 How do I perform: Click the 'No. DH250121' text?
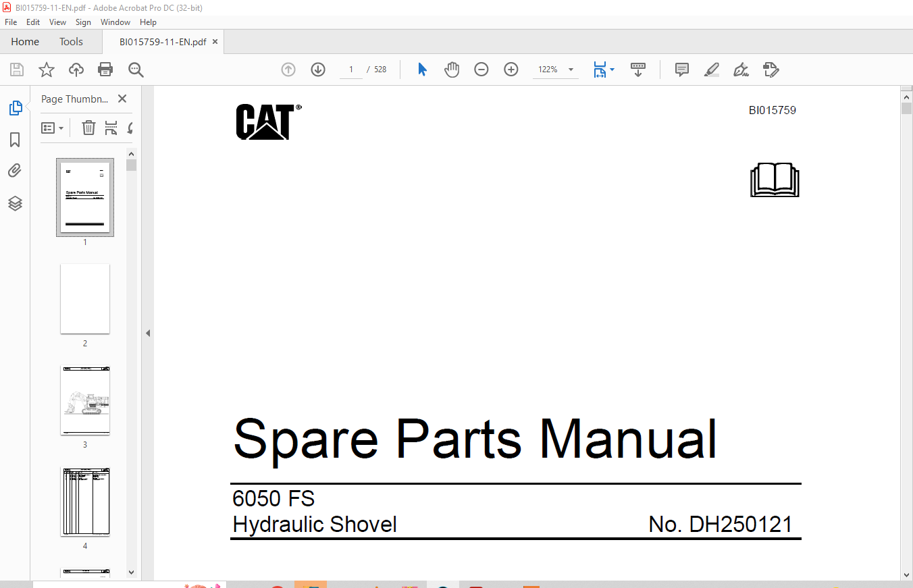click(x=721, y=525)
